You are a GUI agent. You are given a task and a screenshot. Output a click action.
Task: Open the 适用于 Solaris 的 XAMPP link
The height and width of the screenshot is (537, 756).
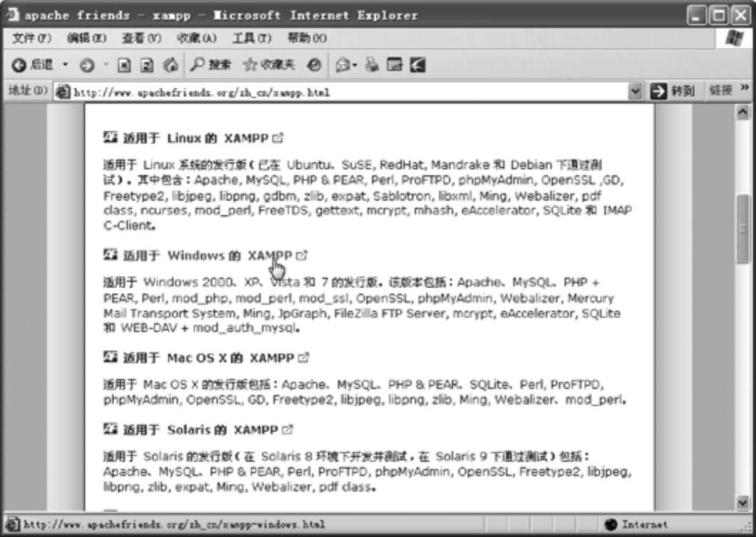[200, 430]
